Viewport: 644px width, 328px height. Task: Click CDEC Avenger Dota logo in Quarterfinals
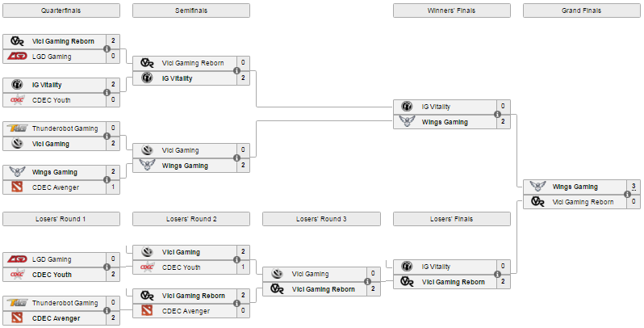click(x=17, y=187)
